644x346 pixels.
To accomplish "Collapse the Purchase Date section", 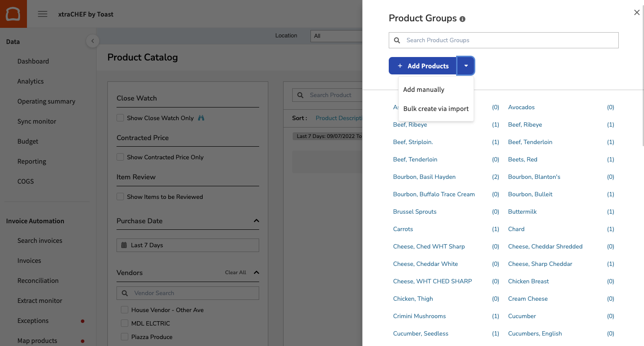I will 256,220.
